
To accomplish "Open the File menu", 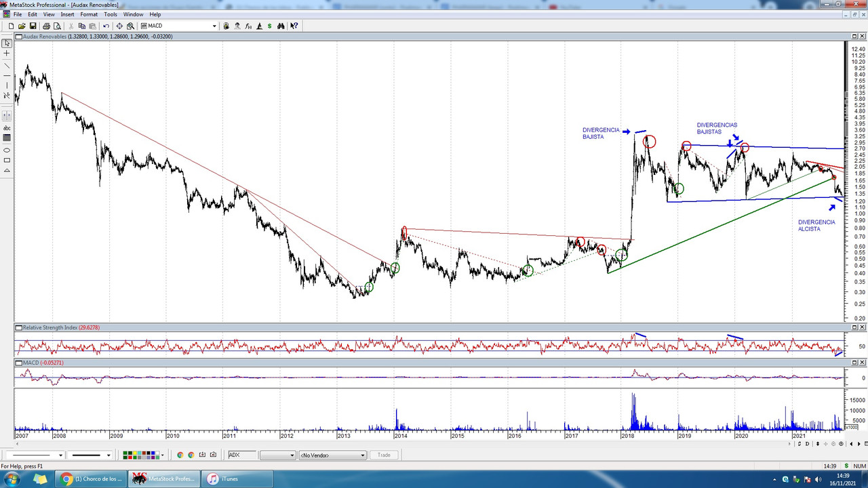I will (x=18, y=14).
